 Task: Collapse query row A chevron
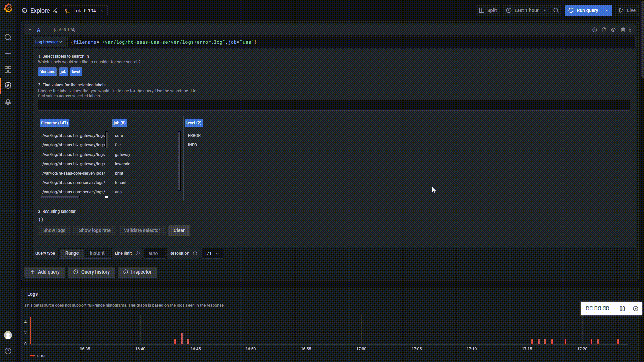coord(30,30)
